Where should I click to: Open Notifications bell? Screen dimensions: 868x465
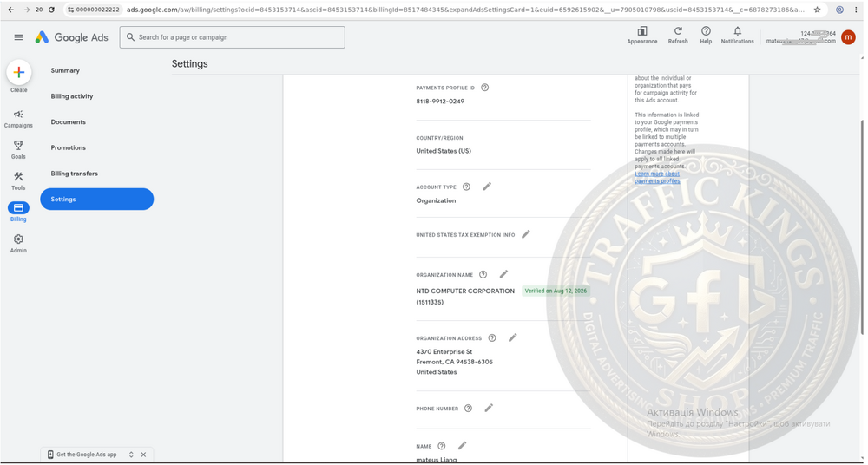[737, 36]
